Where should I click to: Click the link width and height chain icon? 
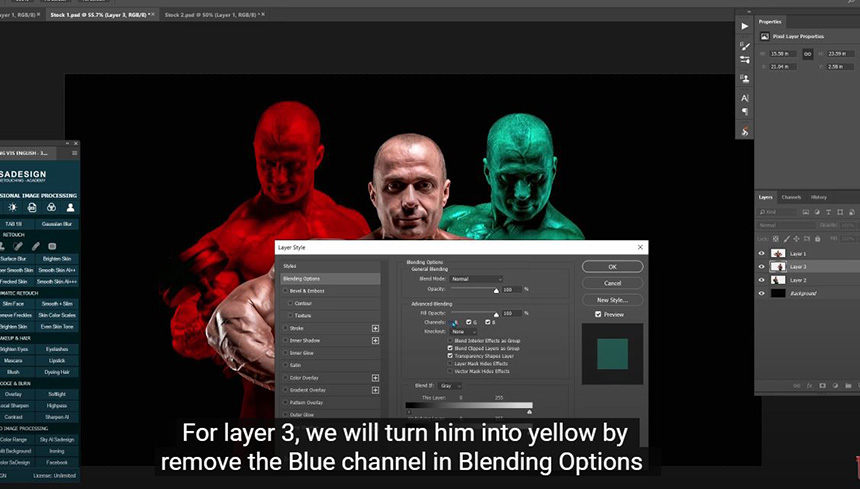tap(807, 52)
